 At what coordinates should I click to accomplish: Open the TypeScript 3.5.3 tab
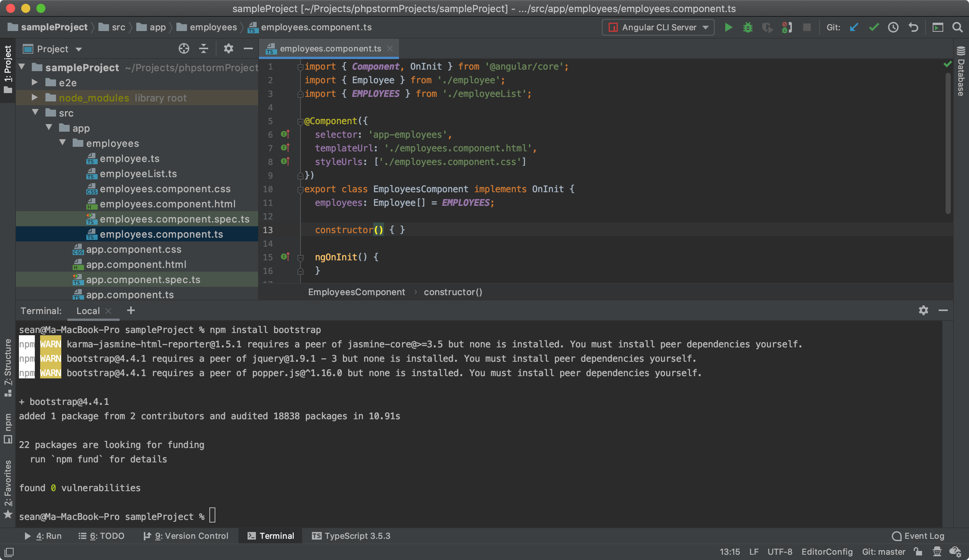pyautogui.click(x=351, y=536)
